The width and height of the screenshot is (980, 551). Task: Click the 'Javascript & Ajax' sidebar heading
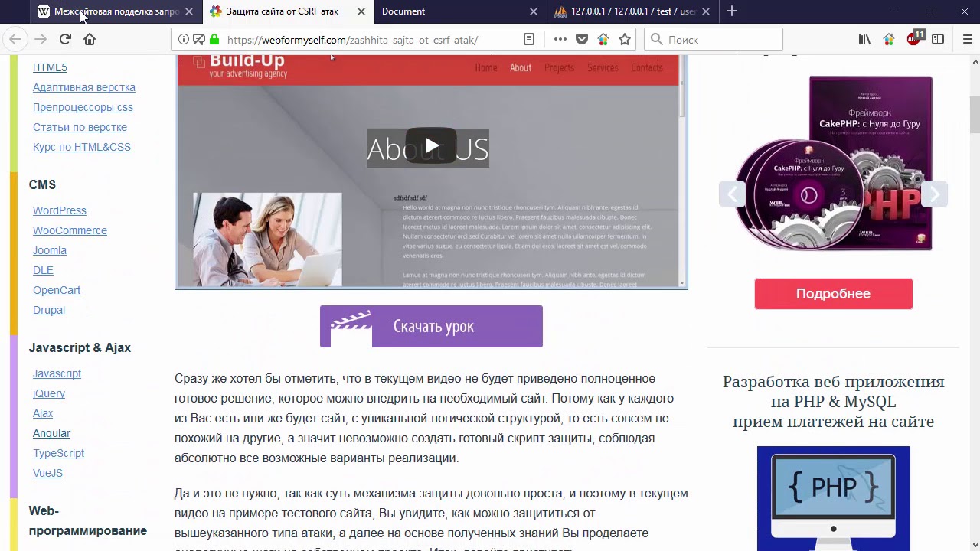click(x=80, y=347)
